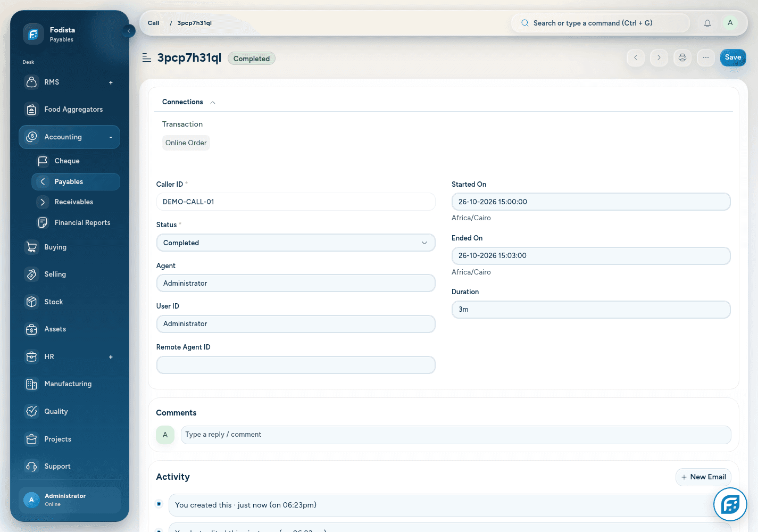Open the Selling module
Image resolution: width=766 pixels, height=532 pixels.
69,274
